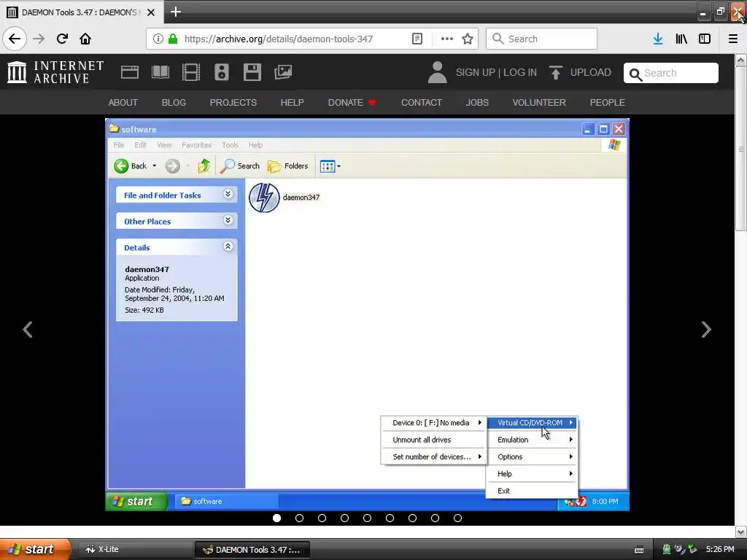
Task: Bookmark this page with the star icon
Action: (468, 39)
